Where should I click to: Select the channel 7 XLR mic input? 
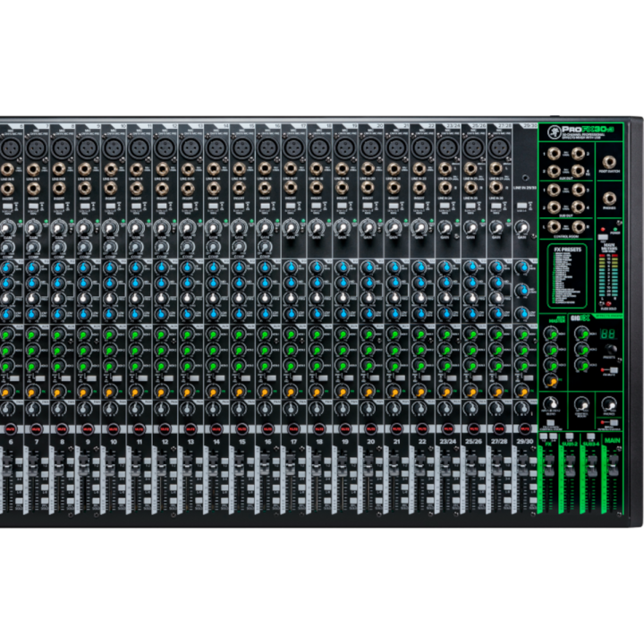coord(37,147)
